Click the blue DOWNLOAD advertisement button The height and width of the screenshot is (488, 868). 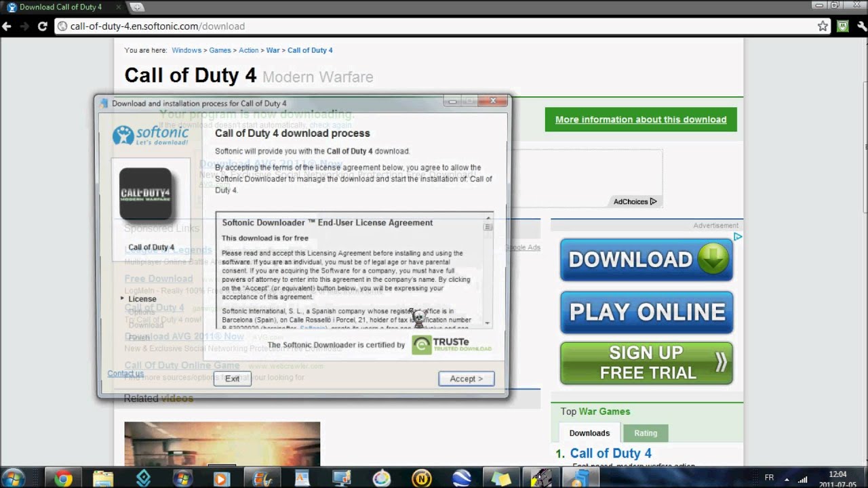(646, 260)
